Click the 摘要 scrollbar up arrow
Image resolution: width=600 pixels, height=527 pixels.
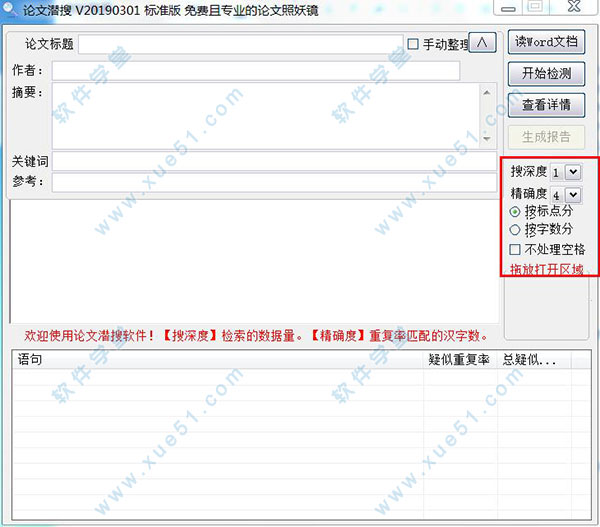coord(487,92)
